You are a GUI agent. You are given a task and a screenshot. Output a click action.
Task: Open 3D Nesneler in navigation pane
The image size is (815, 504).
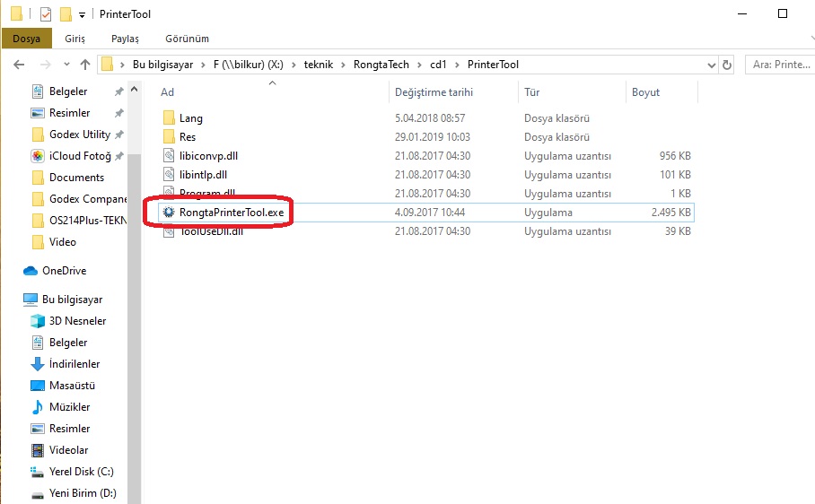[x=77, y=321]
